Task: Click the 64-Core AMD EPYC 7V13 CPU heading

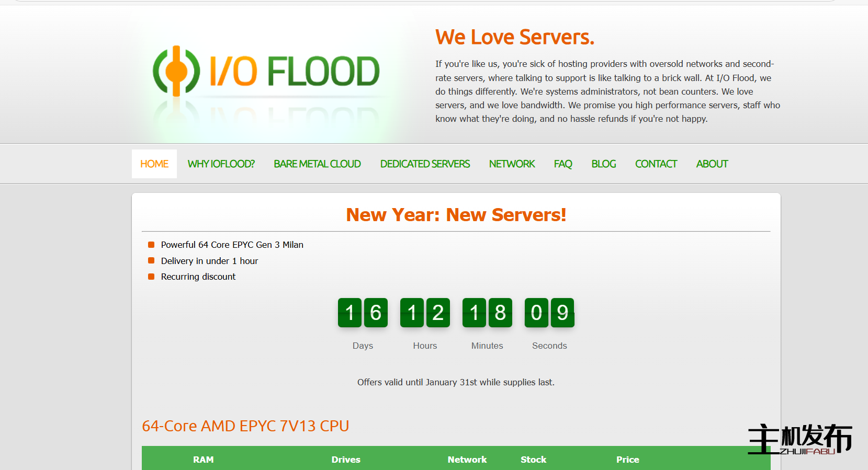Action: pos(245,426)
